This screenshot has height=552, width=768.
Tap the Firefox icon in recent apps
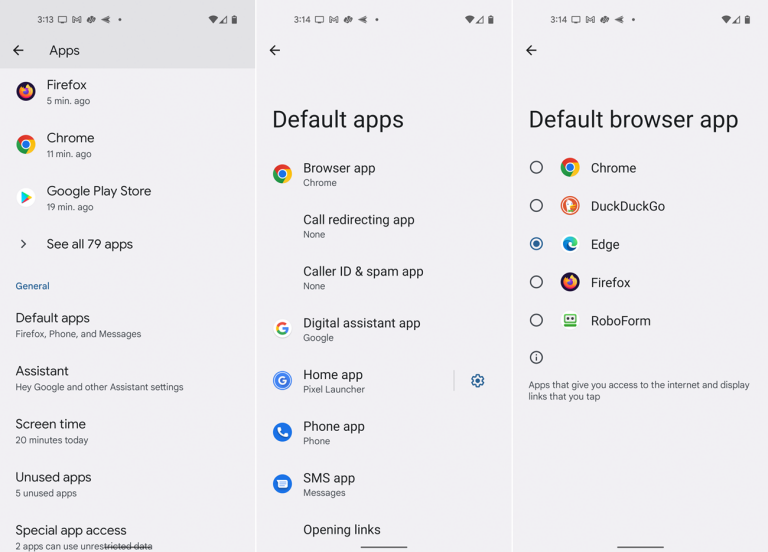pyautogui.click(x=26, y=92)
